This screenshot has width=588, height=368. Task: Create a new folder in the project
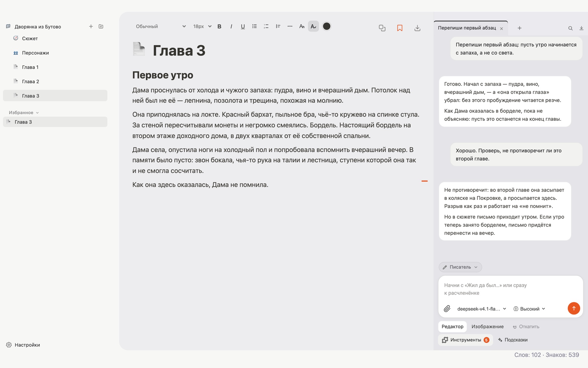point(101,26)
